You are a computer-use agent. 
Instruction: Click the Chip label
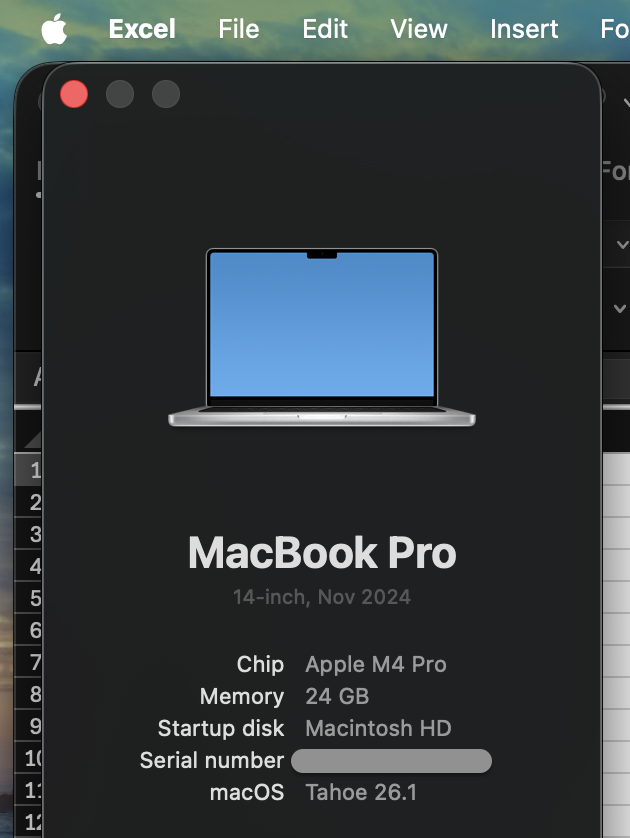click(260, 664)
